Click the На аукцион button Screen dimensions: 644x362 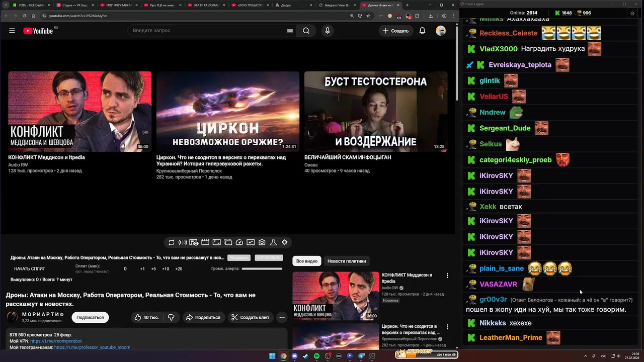pos(239,257)
